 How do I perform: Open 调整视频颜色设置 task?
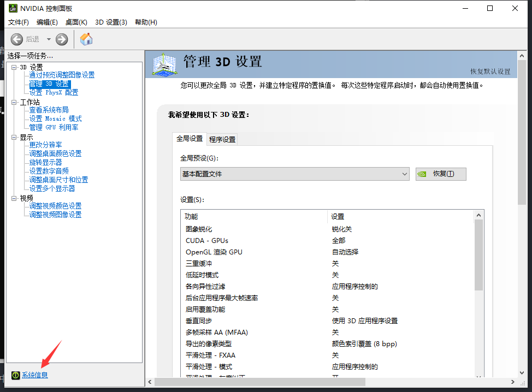55,206
